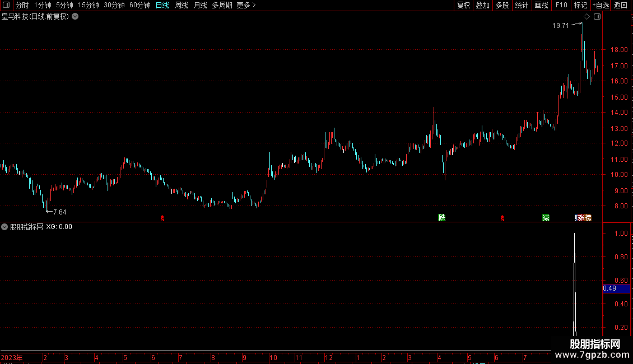633x364 pixels.
Task: Open F10 company information
Action: coord(561,5)
